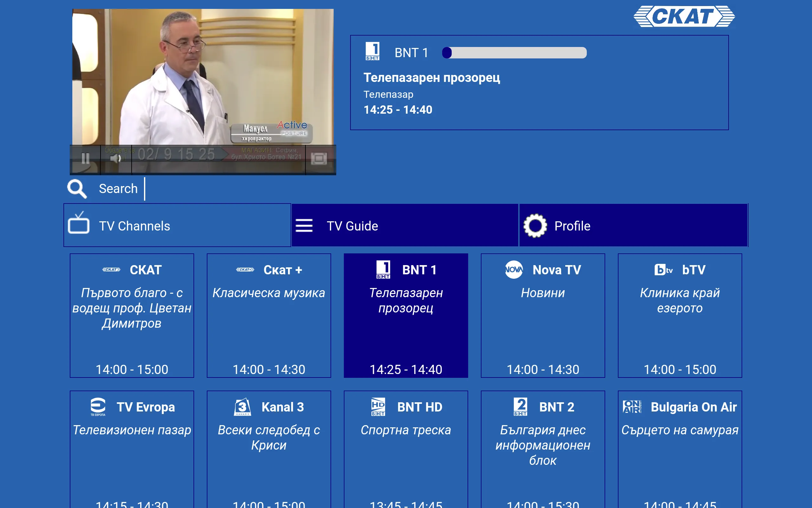Image resolution: width=812 pixels, height=508 pixels.
Task: Click Nova TV 14:00 - 14:30 time slot
Action: (543, 370)
